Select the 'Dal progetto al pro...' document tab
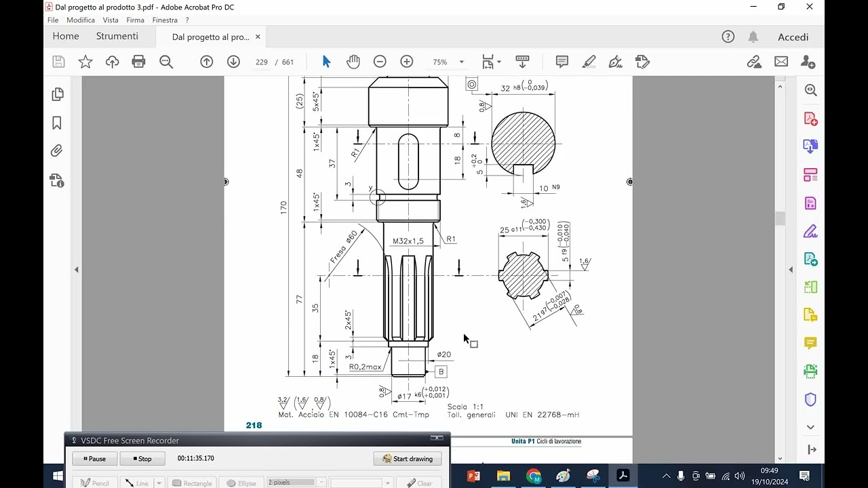Image resolution: width=868 pixels, height=488 pixels. point(211,37)
